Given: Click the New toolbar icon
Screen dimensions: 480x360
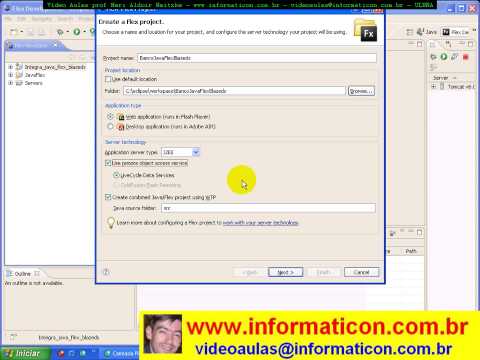Looking at the screenshot, I should 13,32.
